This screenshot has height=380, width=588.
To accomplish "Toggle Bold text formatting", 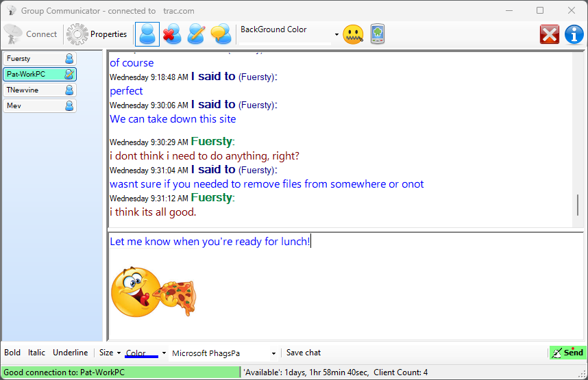I will [x=12, y=353].
